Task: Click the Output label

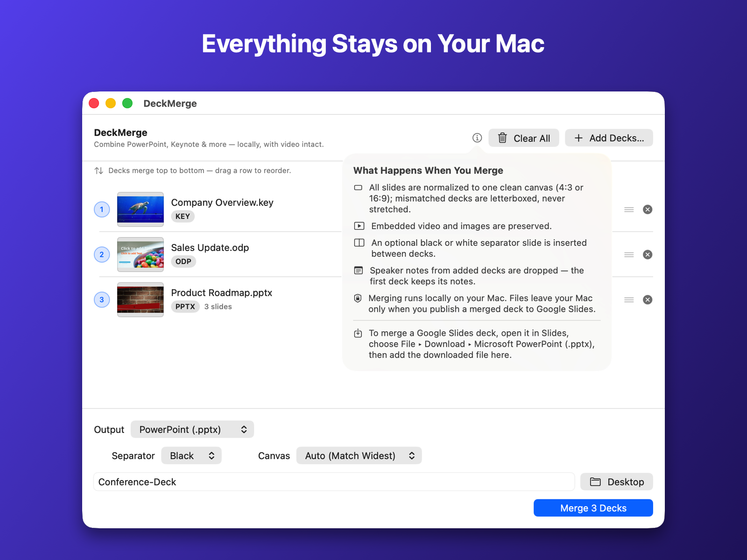Action: [x=109, y=430]
